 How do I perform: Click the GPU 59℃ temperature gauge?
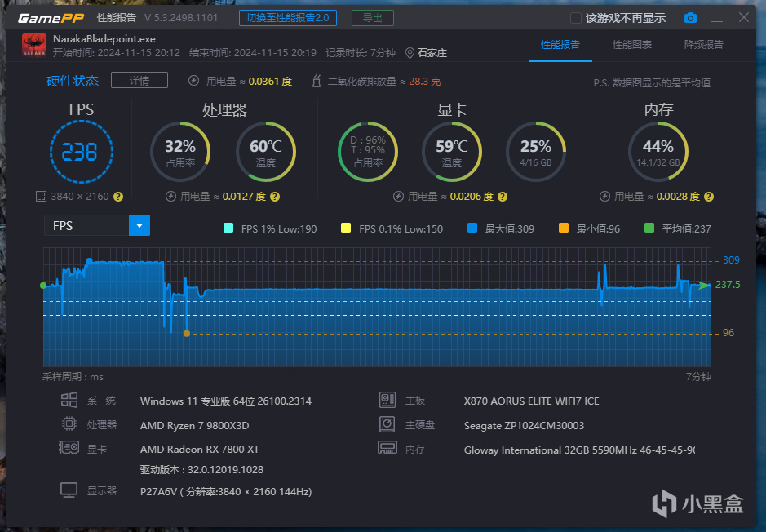tap(451, 152)
